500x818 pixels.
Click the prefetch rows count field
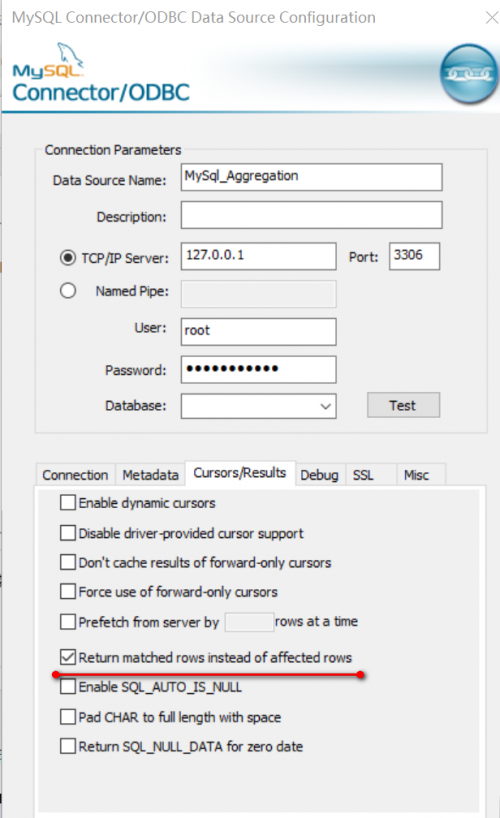[249, 622]
